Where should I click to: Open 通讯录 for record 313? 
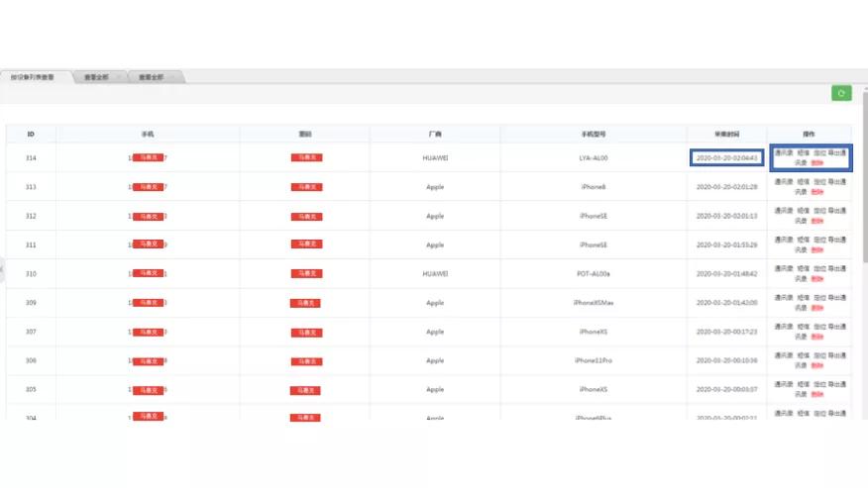[784, 181]
